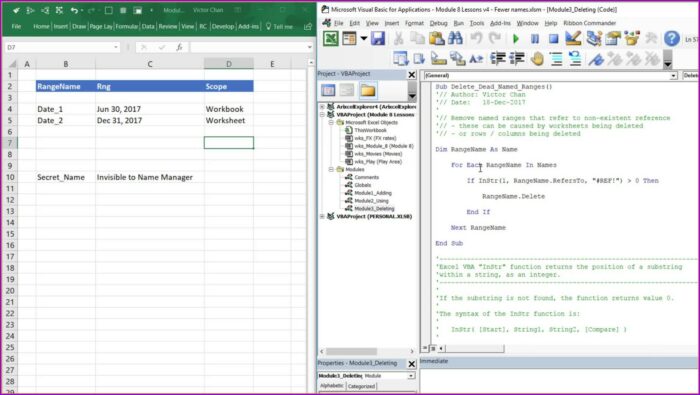The width and height of the screenshot is (700, 395).
Task: Open the Module3_Deleting properties object dropdown
Action: 411,376
